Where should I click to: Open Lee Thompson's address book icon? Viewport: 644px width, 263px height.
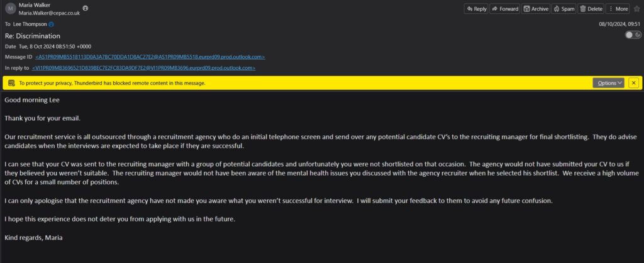click(52, 25)
